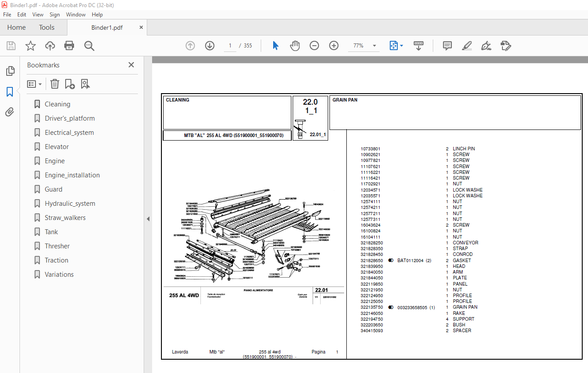The height and width of the screenshot is (373, 588).
Task: Open the Engine_installation bookmark
Action: pos(72,175)
